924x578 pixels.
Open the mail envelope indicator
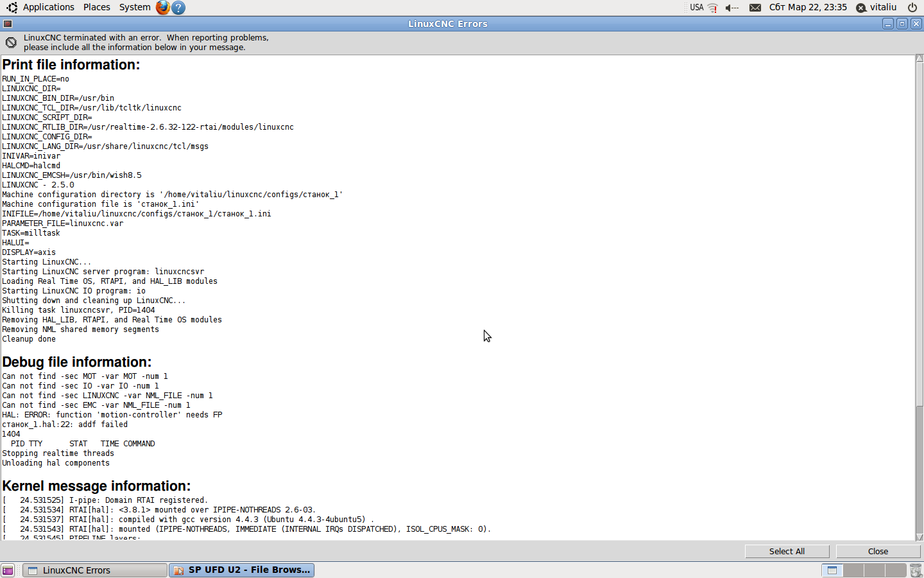(x=755, y=8)
